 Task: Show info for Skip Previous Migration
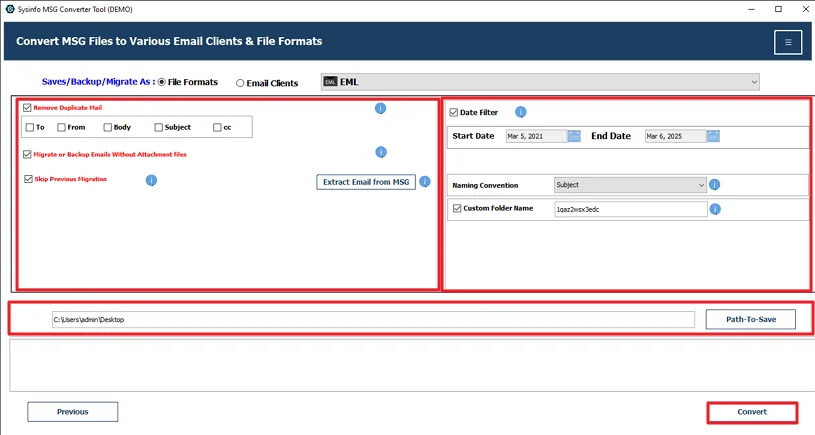pos(151,180)
